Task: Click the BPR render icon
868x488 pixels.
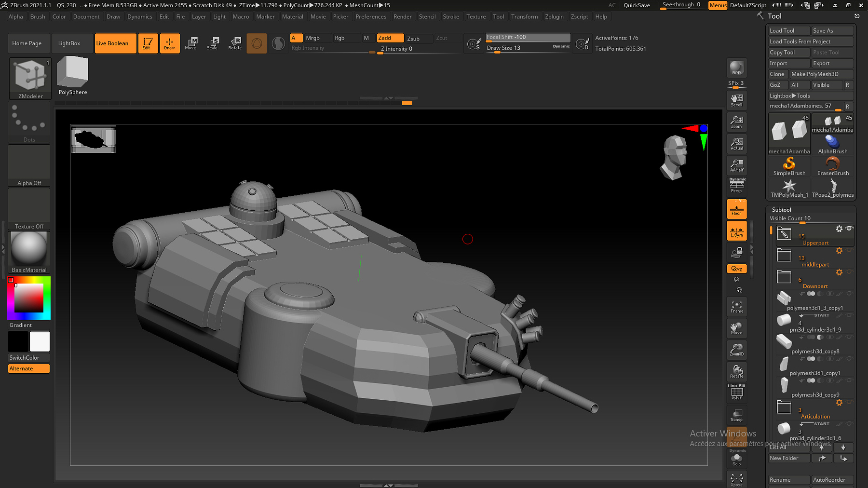Action: [x=736, y=68]
